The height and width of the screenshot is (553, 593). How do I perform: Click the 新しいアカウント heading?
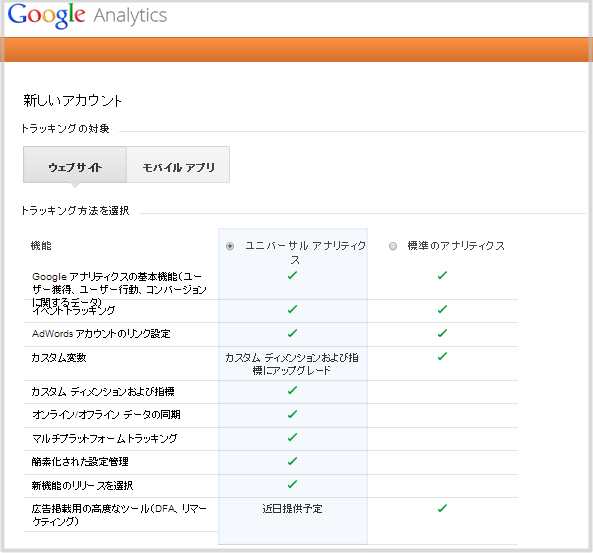click(x=73, y=101)
